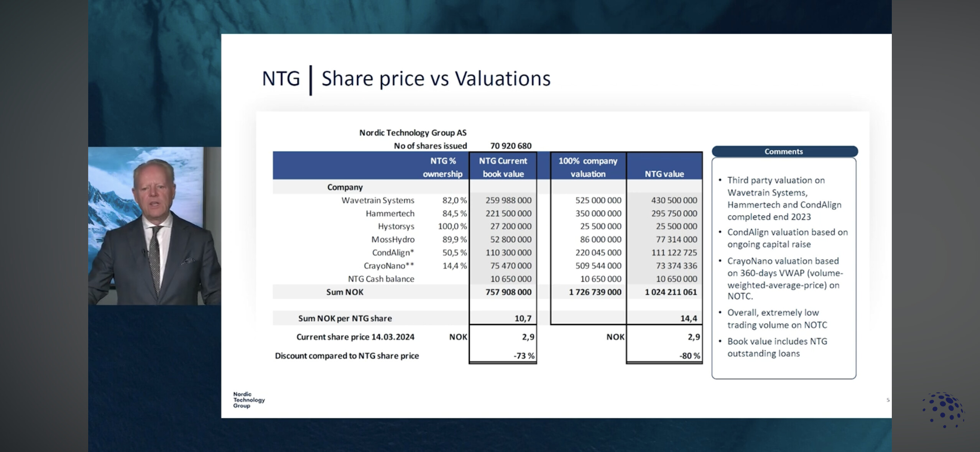Image resolution: width=980 pixels, height=452 pixels.
Task: Click valuation '525 000 000'
Action: tap(598, 200)
